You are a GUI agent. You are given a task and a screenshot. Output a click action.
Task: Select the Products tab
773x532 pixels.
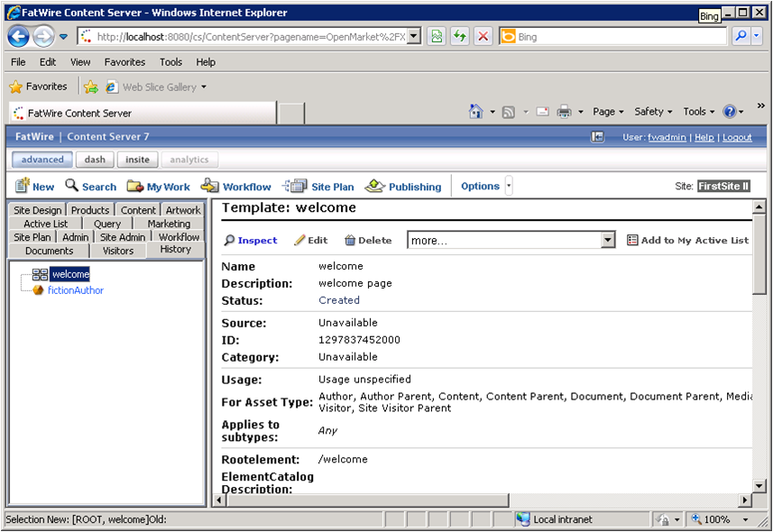pos(90,210)
